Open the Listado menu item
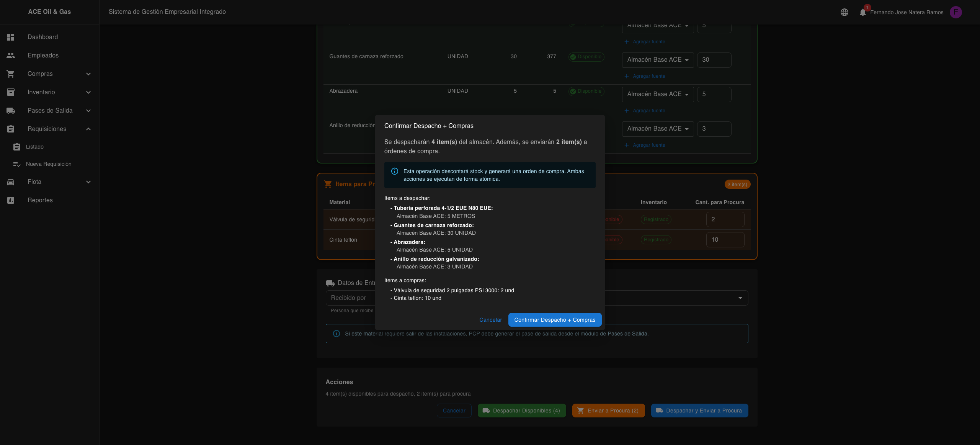This screenshot has height=445, width=980. 35,147
